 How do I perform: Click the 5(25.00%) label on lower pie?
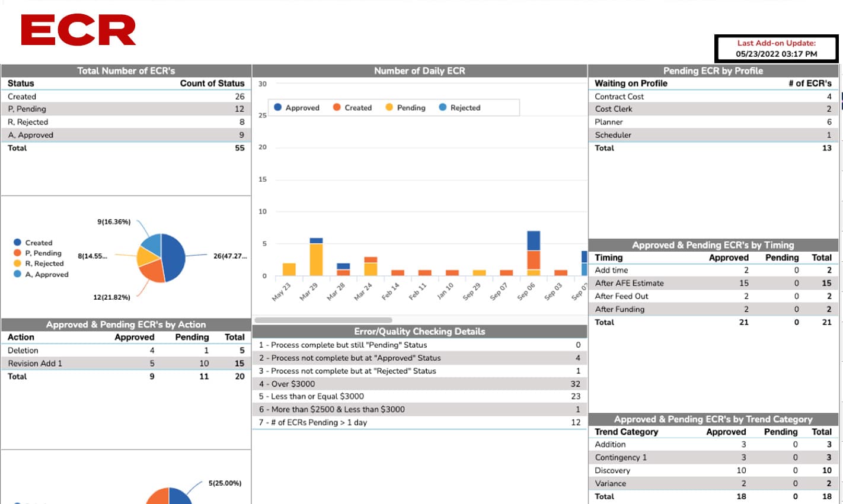[225, 483]
